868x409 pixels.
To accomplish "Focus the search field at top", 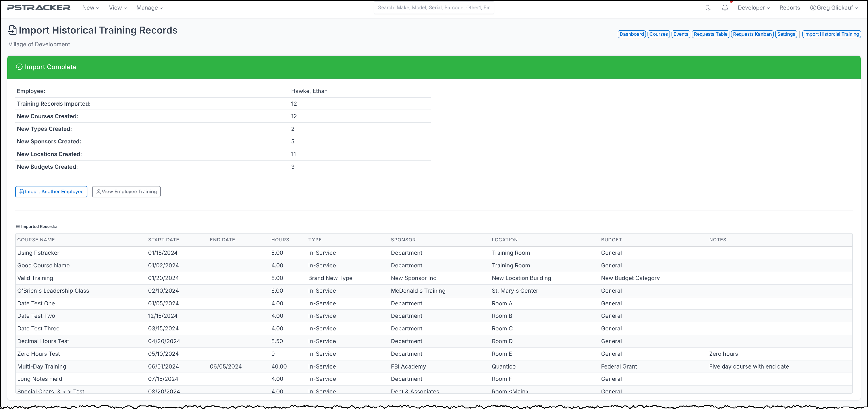I will 434,8.
